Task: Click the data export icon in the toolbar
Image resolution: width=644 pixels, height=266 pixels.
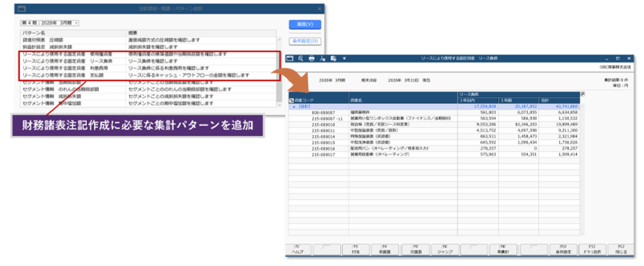Action: [333, 58]
